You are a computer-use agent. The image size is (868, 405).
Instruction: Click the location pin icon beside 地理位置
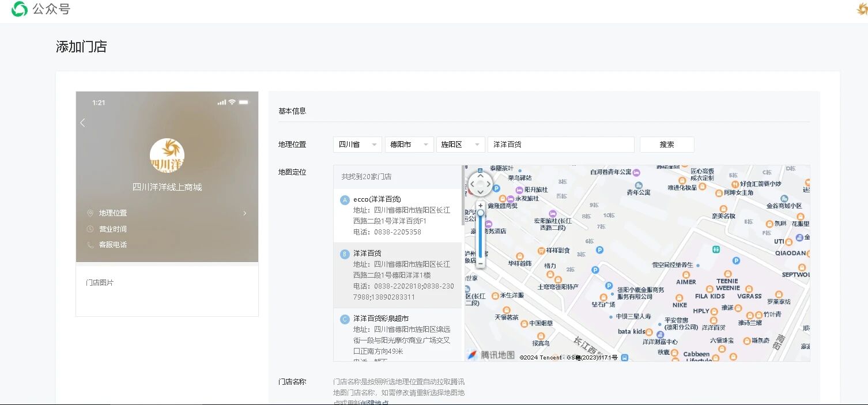pyautogui.click(x=90, y=213)
